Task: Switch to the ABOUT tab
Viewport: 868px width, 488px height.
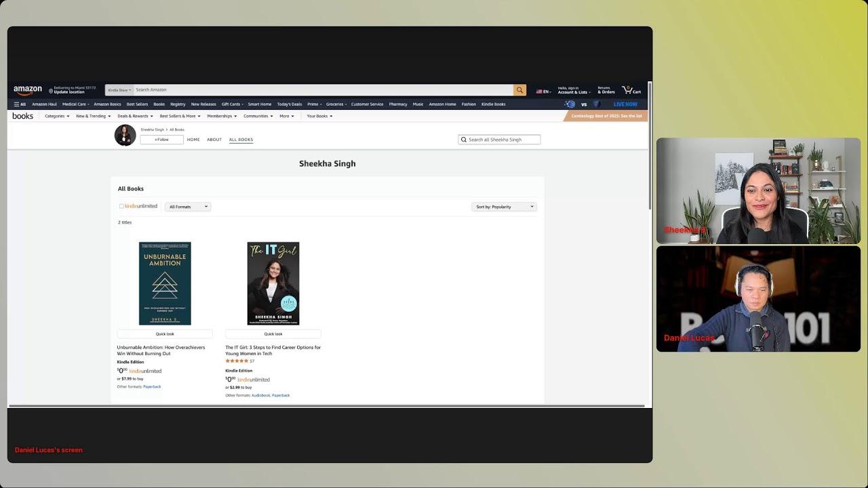Action: (214, 140)
